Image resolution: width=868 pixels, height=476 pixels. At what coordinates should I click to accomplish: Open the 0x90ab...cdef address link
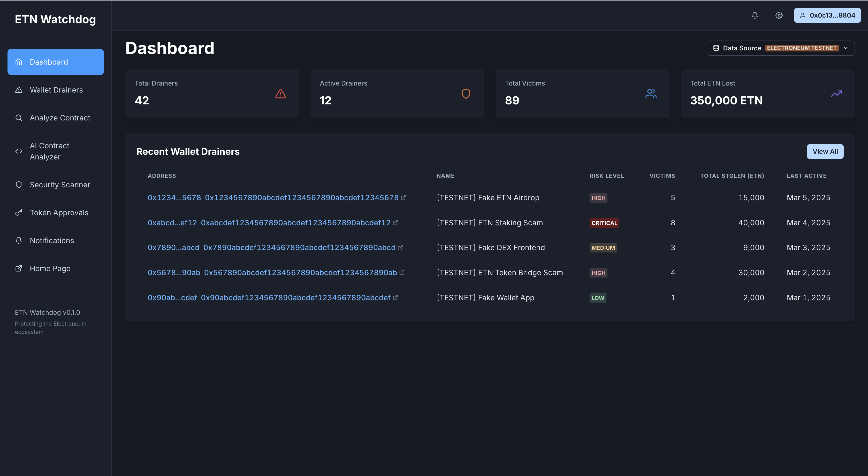pos(172,298)
